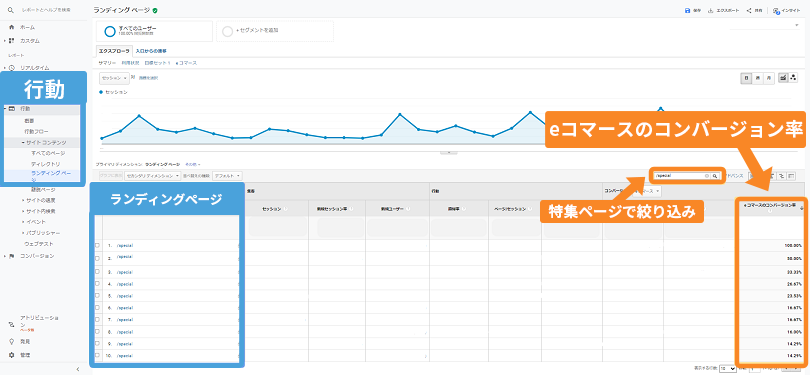
Task: Click the export download icon
Action: 711,10
